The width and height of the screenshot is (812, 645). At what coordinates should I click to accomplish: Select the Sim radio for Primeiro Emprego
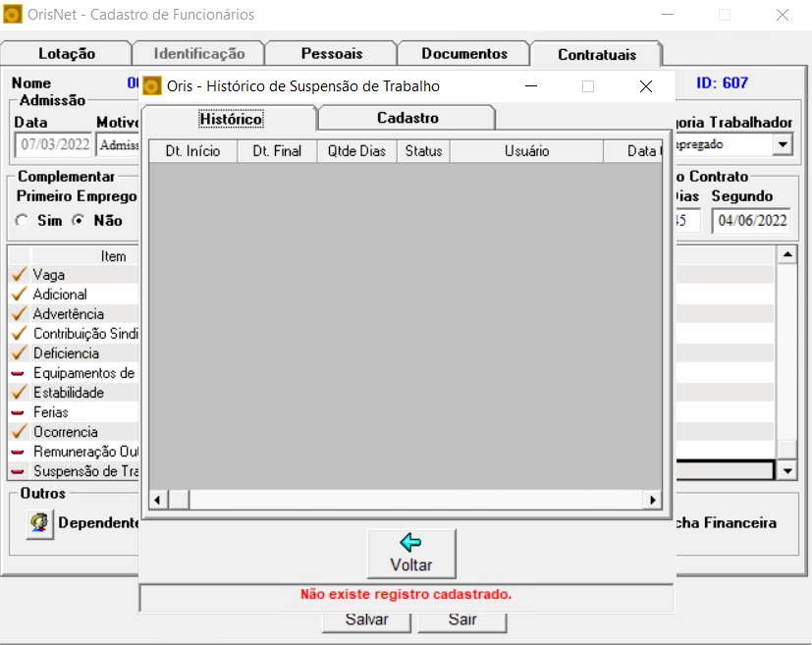point(23,221)
